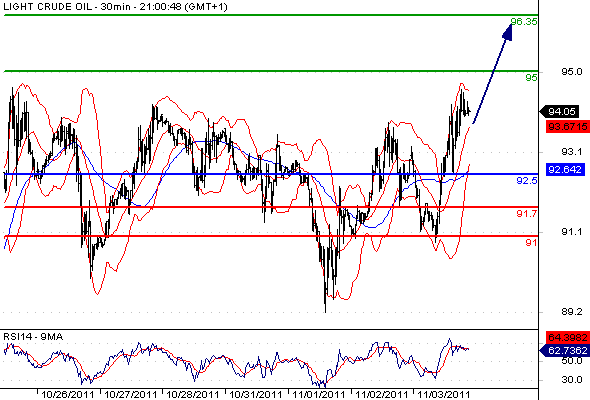Click the 93.1 price axis value

click(572, 152)
